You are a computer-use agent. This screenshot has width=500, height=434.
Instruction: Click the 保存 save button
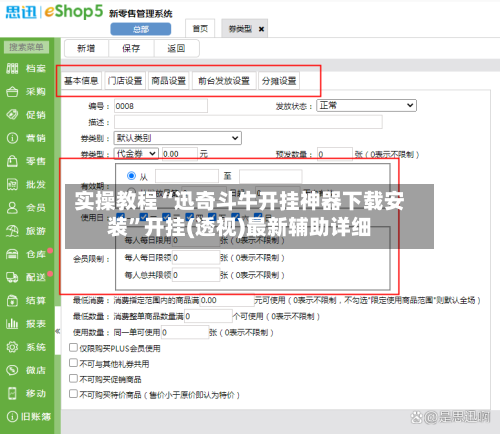[x=131, y=49]
